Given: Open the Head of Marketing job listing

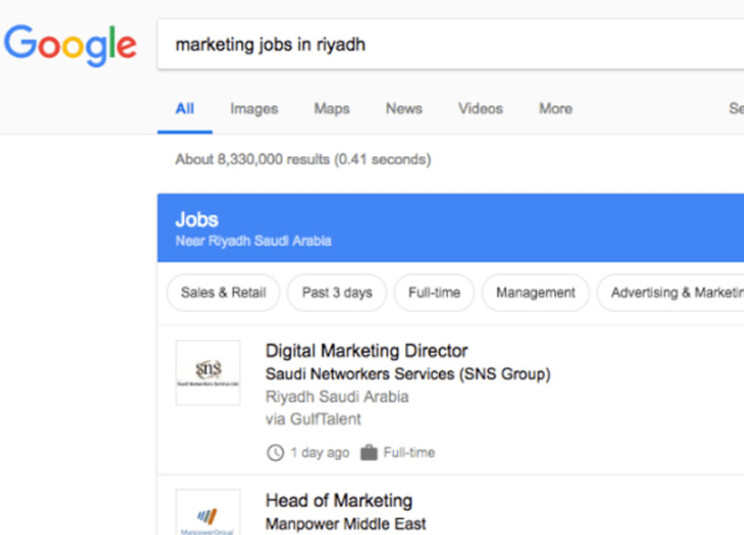Looking at the screenshot, I should click(x=338, y=501).
